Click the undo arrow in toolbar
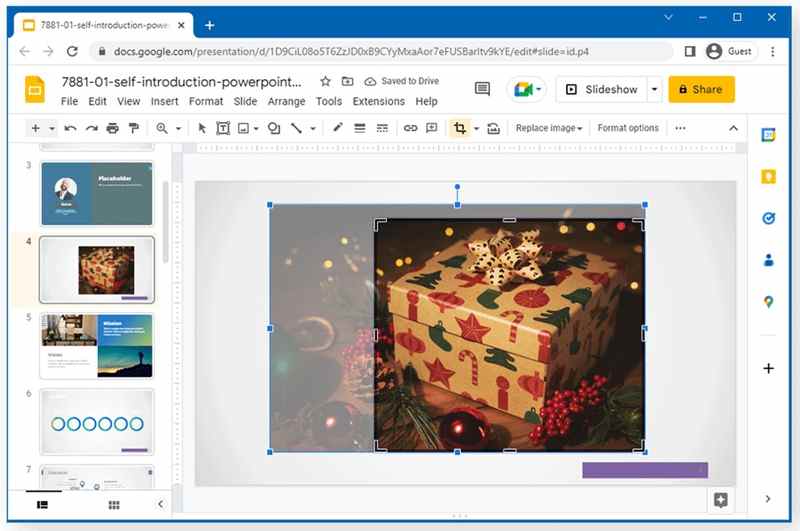 [70, 128]
